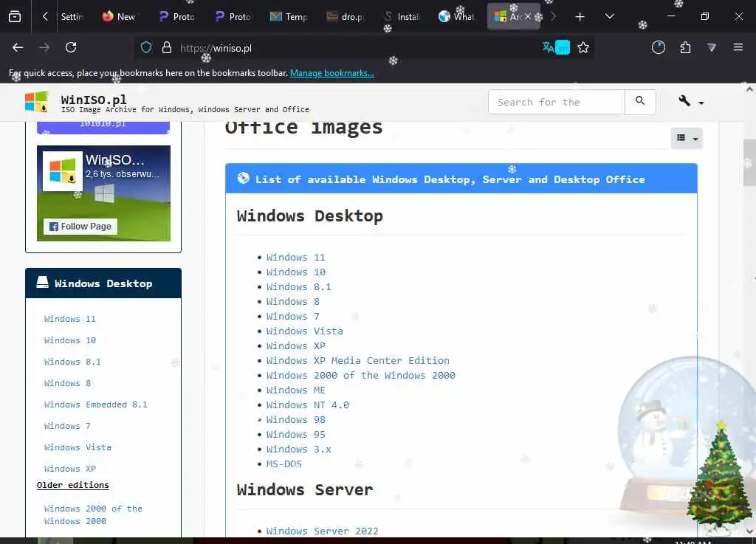Viewport: 756px width, 544px height.
Task: Select Windows XP in sidebar
Action: (70, 469)
